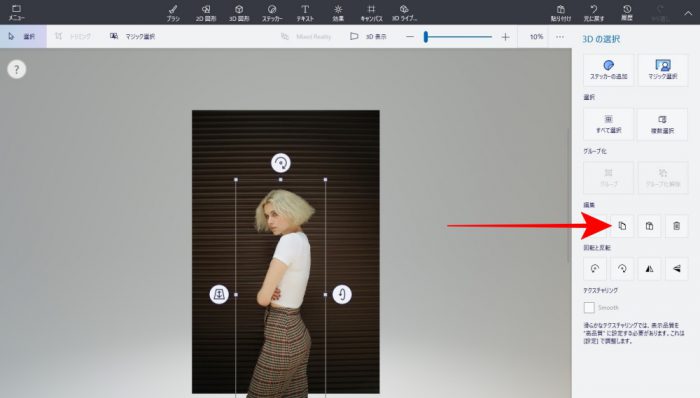Click the top-center resize handle of the selection box
This screenshot has width=700, height=398.
click(x=280, y=179)
